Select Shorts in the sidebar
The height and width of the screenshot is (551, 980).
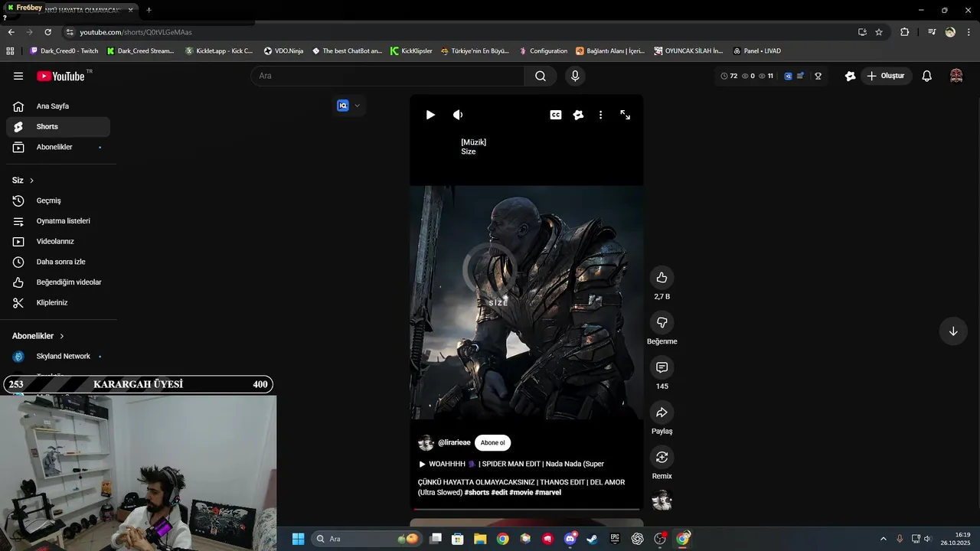(58, 126)
